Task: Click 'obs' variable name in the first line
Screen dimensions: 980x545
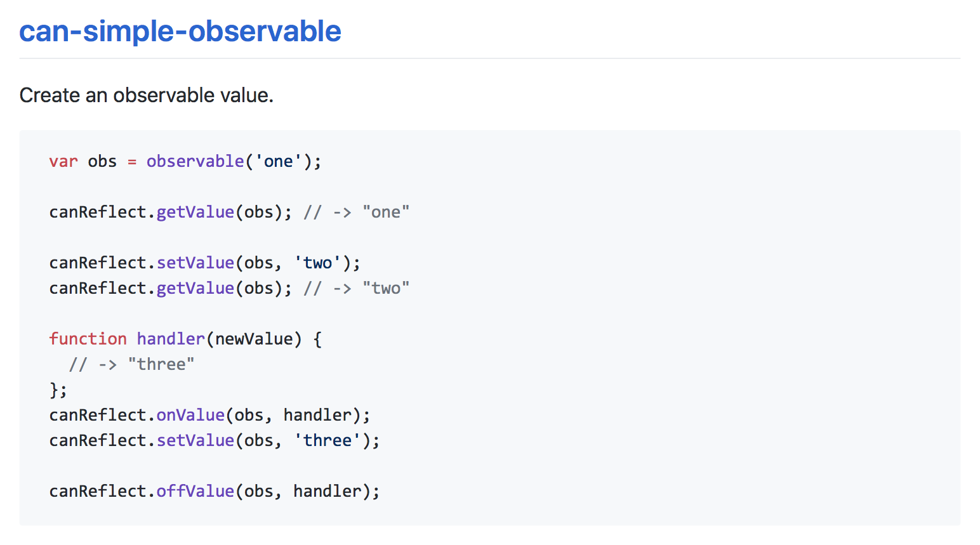Action: 102,161
